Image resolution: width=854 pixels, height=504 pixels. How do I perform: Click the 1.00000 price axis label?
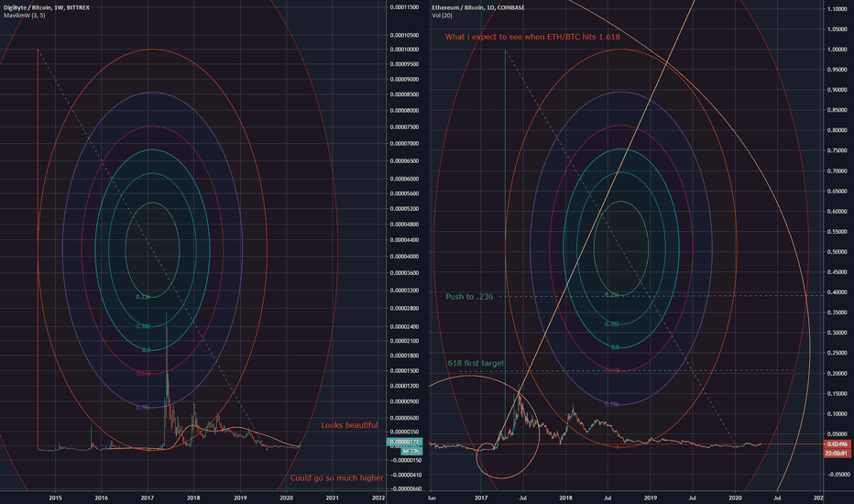838,49
